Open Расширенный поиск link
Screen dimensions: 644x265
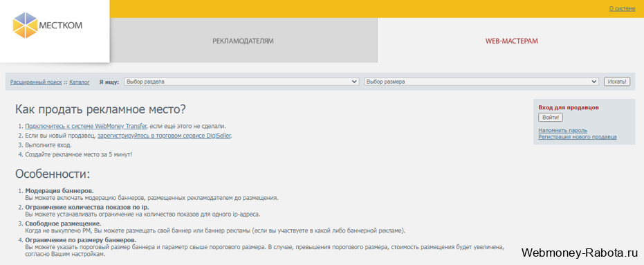pyautogui.click(x=36, y=82)
